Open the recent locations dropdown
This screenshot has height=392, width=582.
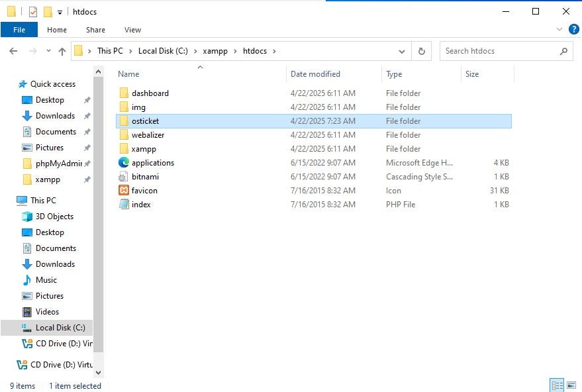point(48,51)
